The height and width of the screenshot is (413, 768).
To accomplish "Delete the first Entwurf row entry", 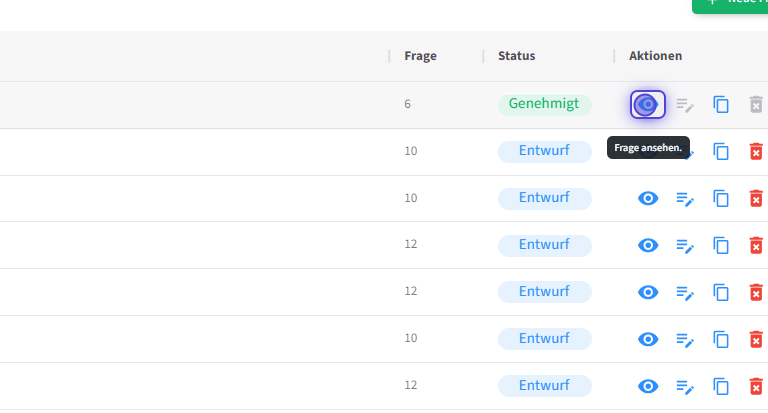I will point(756,151).
